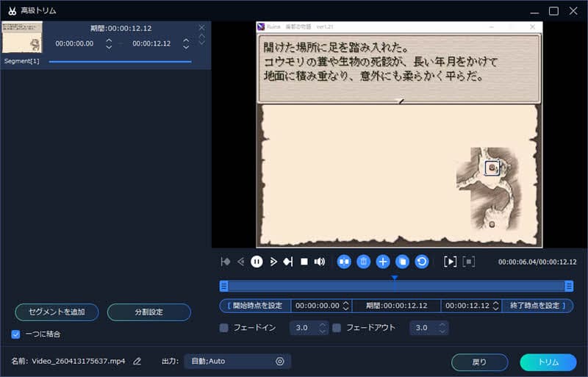Screen dimensions: 588x377
Task: Click the 開始時点を設定 button
Action: pos(255,306)
